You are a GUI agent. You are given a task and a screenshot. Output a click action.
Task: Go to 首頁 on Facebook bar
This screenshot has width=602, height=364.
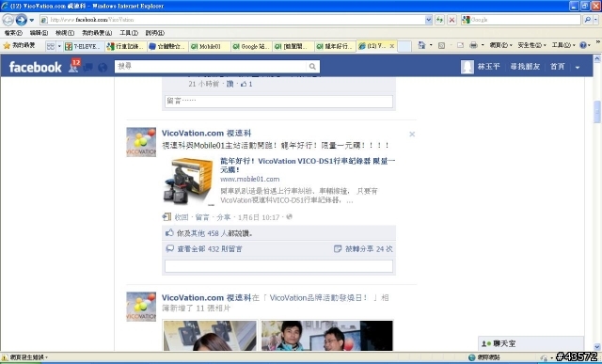click(x=557, y=67)
